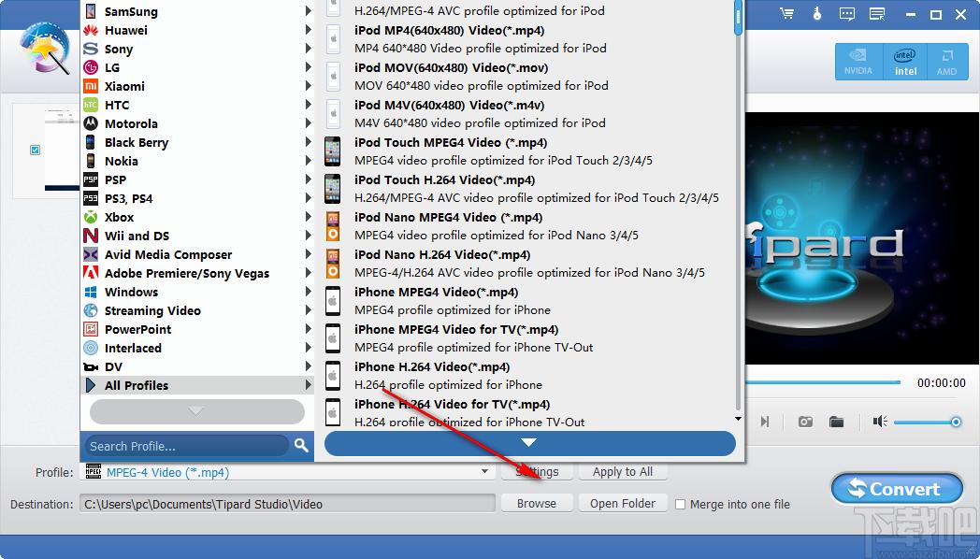Click the video file thumbnail
The image size is (980, 559).
coord(62,149)
